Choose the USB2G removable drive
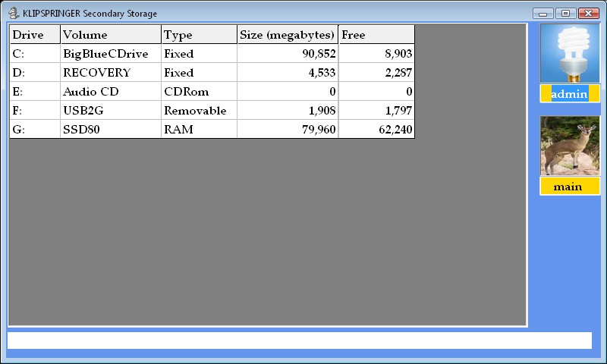The height and width of the screenshot is (364, 607). click(x=110, y=111)
